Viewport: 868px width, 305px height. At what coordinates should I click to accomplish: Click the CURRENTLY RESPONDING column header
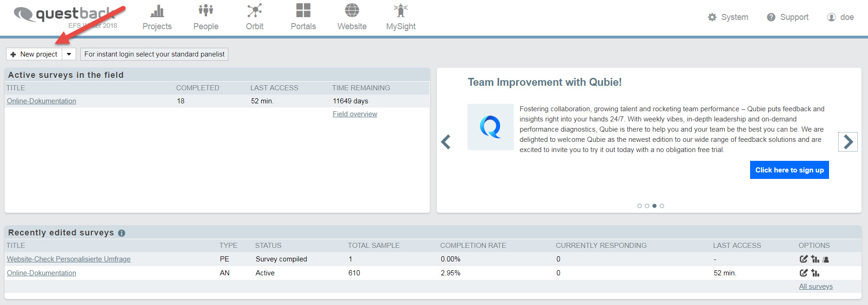(601, 246)
